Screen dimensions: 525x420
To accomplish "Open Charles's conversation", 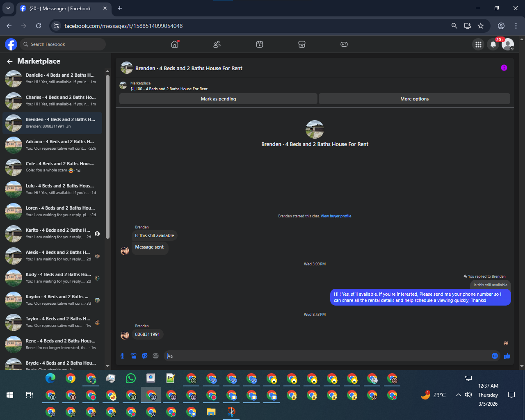I will pos(52,100).
